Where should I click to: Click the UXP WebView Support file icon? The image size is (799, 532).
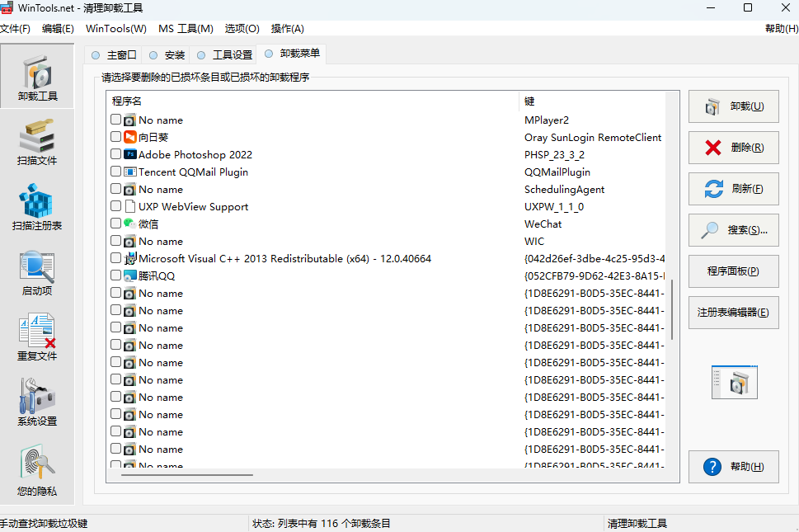tap(130, 206)
